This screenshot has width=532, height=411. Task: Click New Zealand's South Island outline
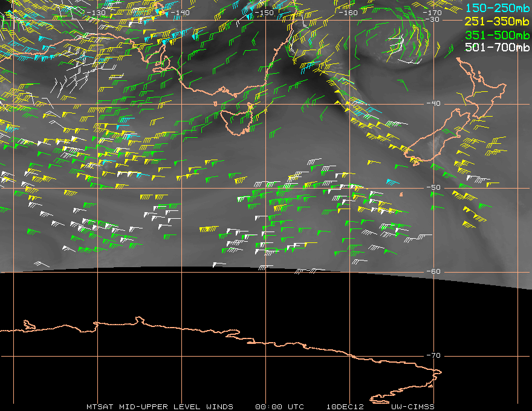[x=438, y=135]
